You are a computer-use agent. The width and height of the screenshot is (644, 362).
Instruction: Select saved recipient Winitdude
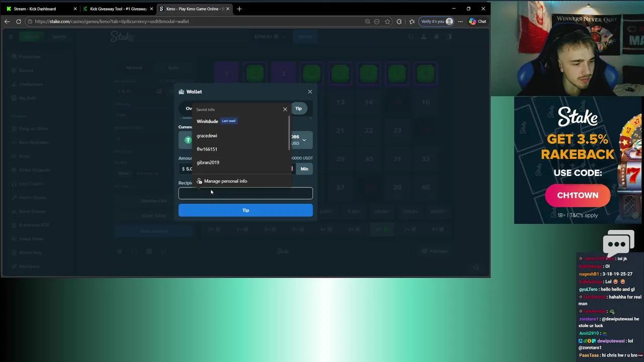[207, 121]
